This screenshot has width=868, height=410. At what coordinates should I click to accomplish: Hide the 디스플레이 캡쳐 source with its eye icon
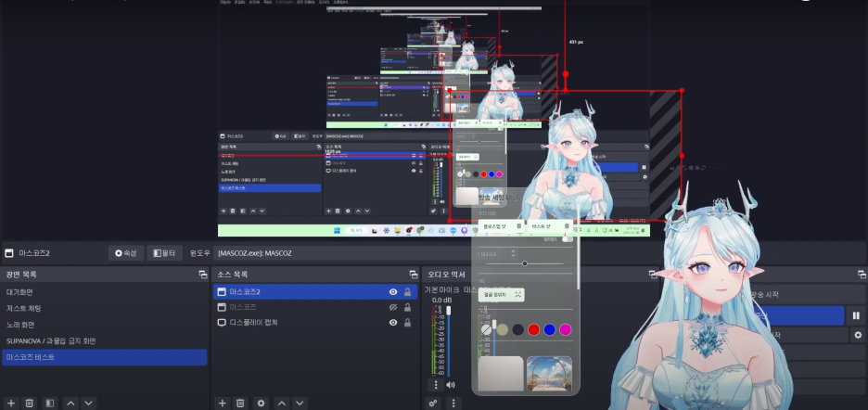(393, 323)
